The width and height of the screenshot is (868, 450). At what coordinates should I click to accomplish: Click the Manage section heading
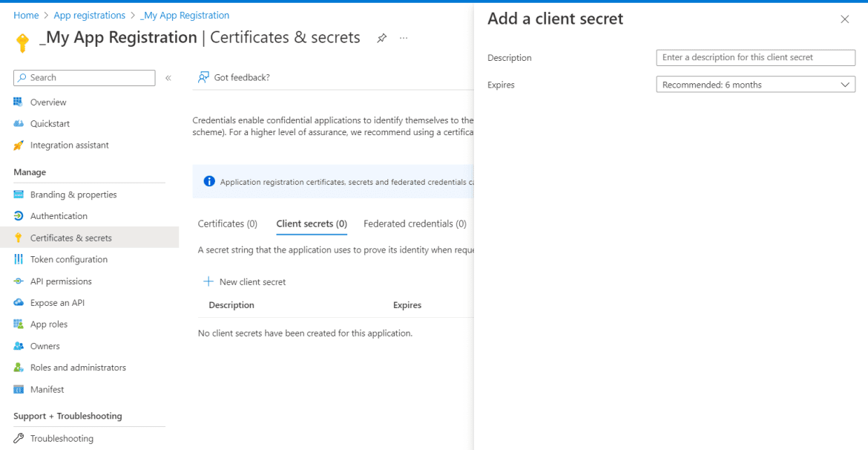pyautogui.click(x=30, y=172)
